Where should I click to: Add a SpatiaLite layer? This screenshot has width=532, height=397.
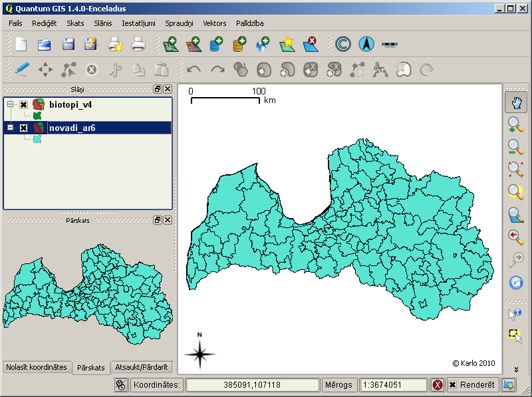(x=239, y=45)
